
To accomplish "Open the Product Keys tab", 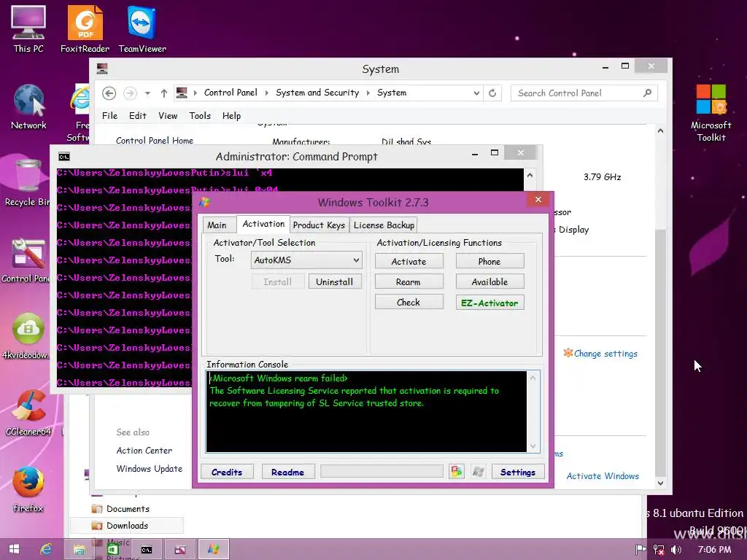I will [319, 225].
